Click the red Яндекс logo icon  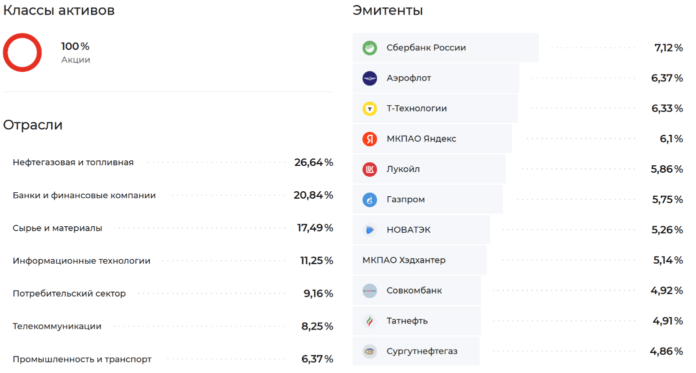tap(370, 139)
